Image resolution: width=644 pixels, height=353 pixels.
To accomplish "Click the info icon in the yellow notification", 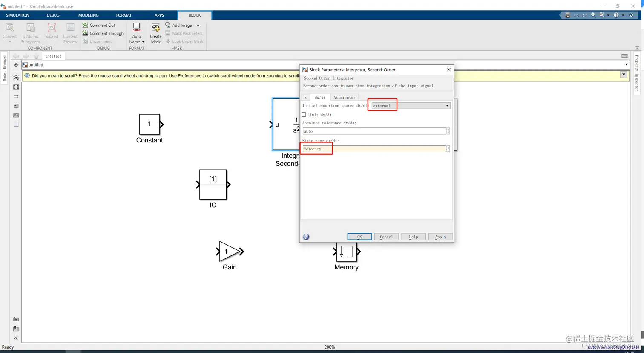I will (x=27, y=75).
